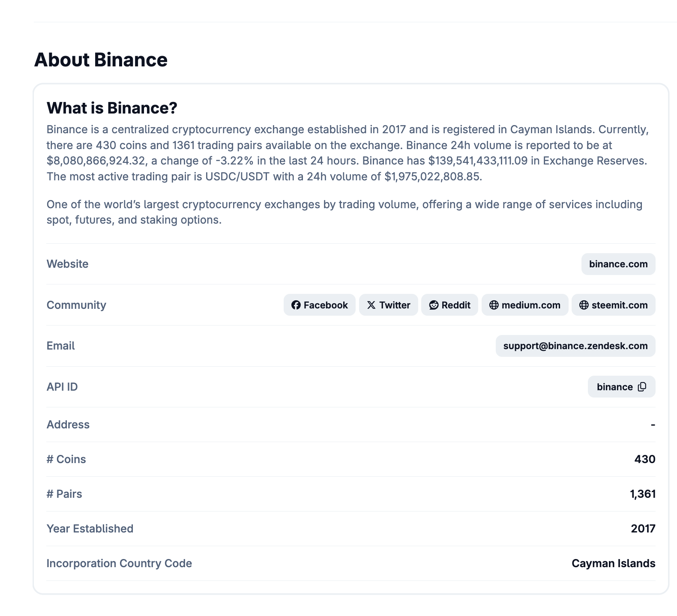Click the Reddit logo icon
Screen dimensions: 677x616
pos(434,305)
